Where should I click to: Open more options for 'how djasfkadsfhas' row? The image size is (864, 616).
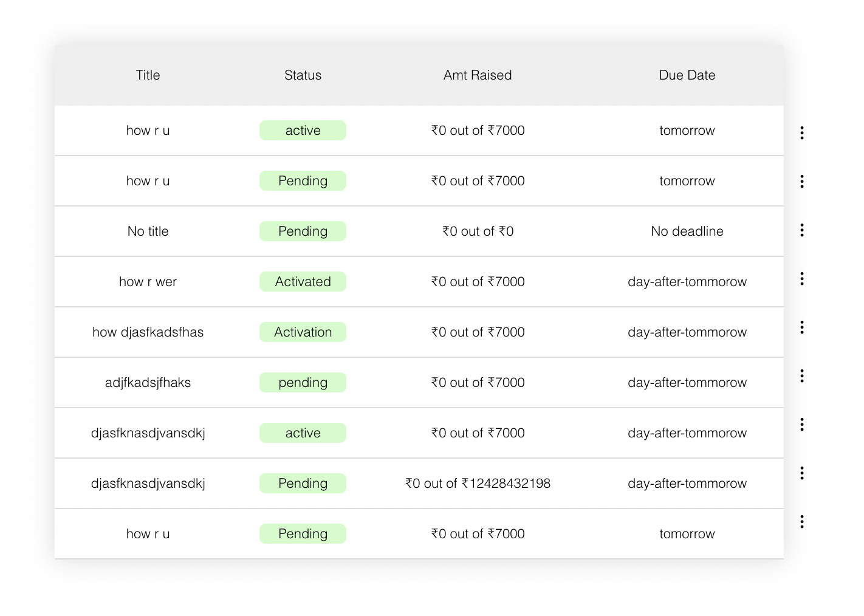802,327
